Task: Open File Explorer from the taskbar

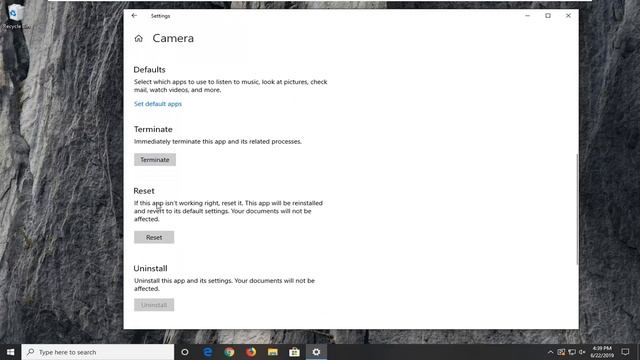Action: pos(273,352)
